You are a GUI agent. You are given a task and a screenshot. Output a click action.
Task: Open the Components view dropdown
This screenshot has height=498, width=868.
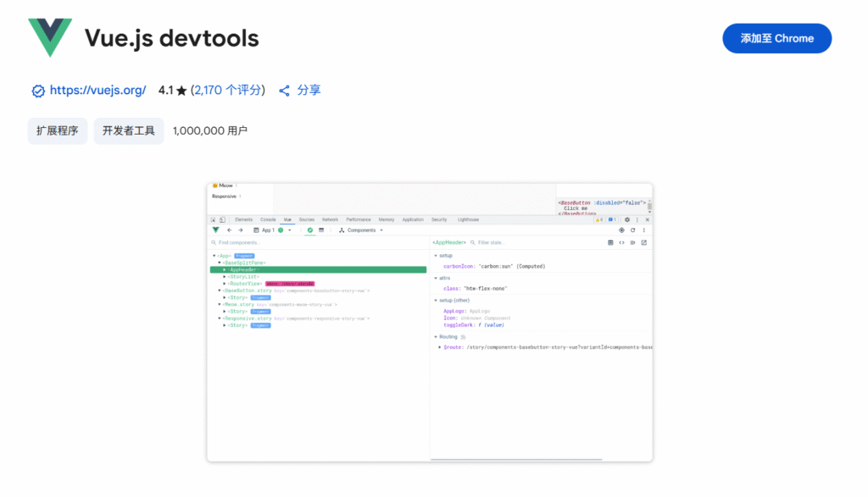point(362,230)
